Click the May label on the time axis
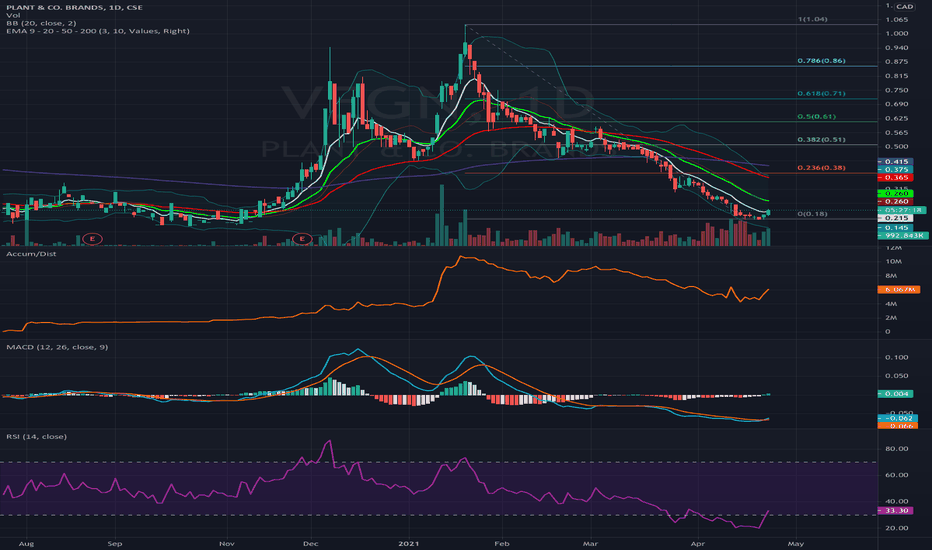932x550 pixels. (795, 543)
